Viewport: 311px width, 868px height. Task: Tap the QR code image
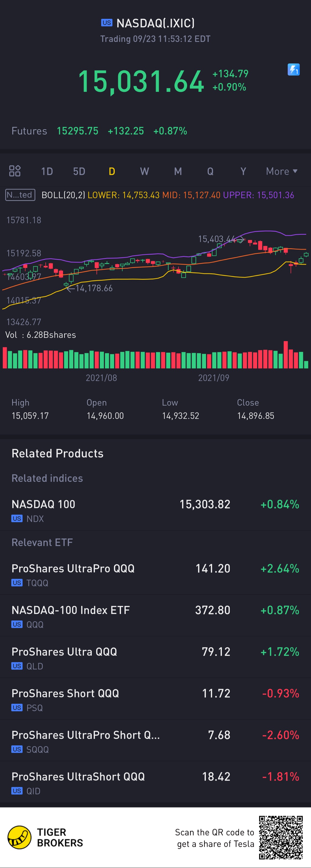pyautogui.click(x=281, y=837)
